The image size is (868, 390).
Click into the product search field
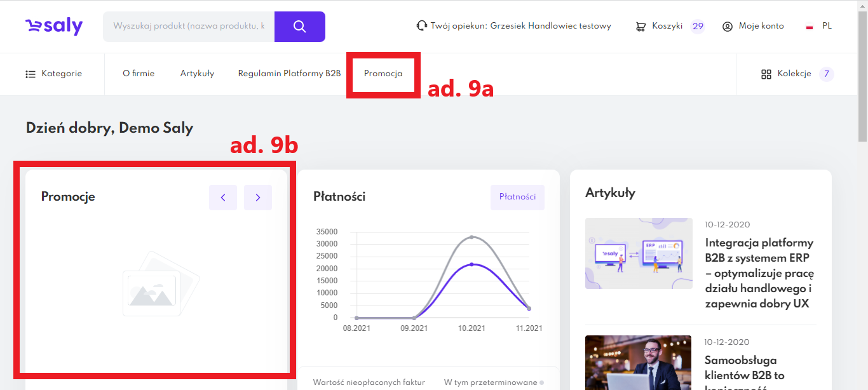[x=189, y=27]
